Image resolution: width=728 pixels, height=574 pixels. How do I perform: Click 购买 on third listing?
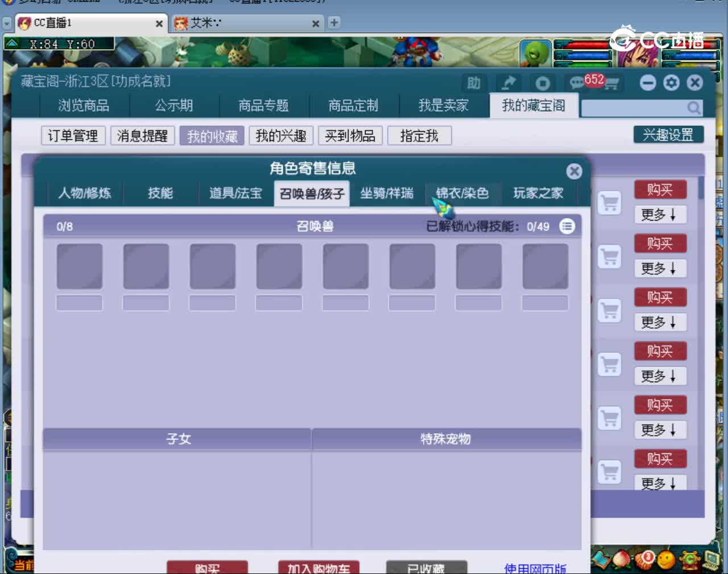click(660, 297)
